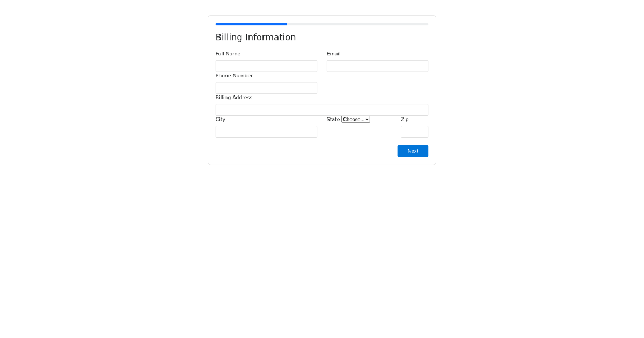This screenshot has height=338, width=644.
Task: Click the Billing Information heading
Action: tap(255, 37)
